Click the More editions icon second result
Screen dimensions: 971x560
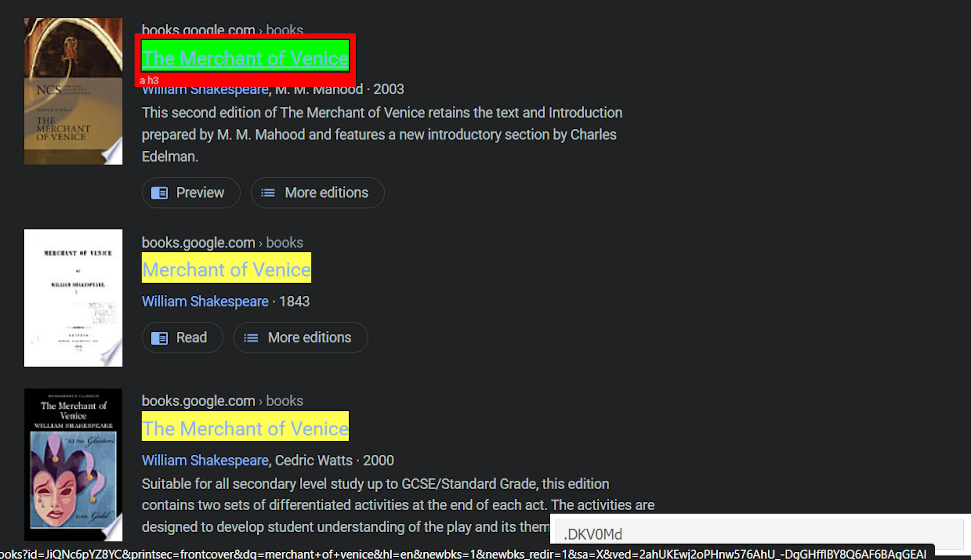pyautogui.click(x=252, y=337)
